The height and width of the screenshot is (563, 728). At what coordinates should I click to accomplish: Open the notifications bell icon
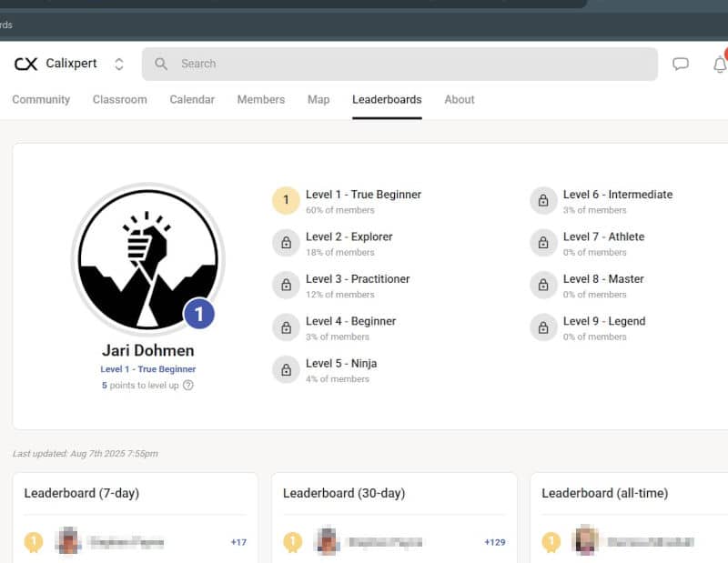pyautogui.click(x=720, y=64)
